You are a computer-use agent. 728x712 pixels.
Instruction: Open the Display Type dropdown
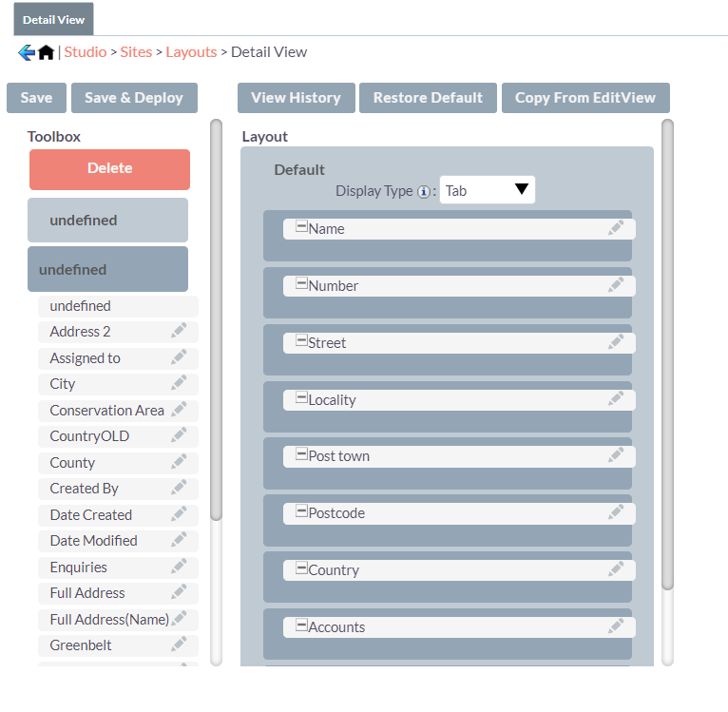(487, 190)
